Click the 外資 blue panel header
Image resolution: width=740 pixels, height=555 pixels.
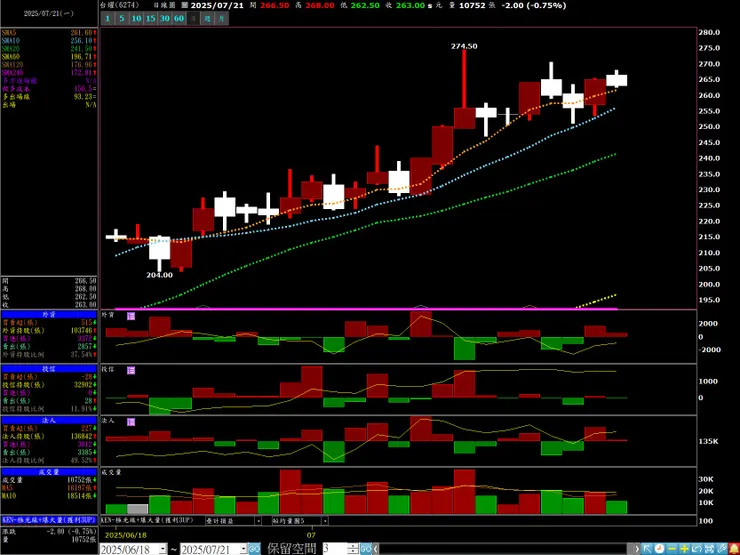[49, 315]
